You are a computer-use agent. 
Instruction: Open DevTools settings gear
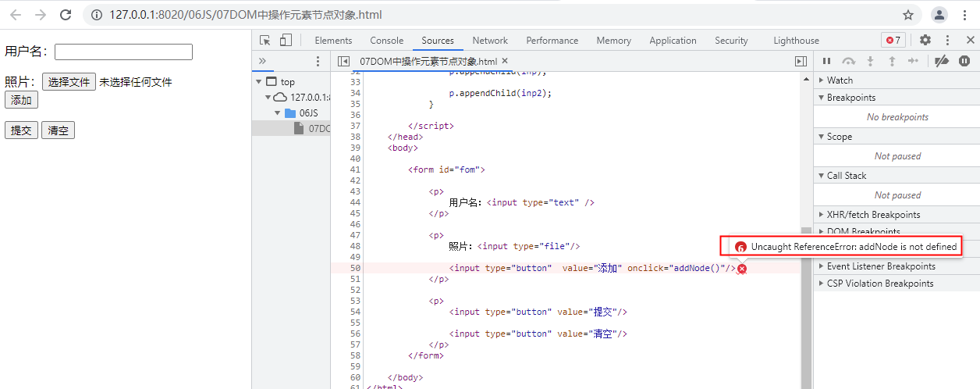(925, 41)
